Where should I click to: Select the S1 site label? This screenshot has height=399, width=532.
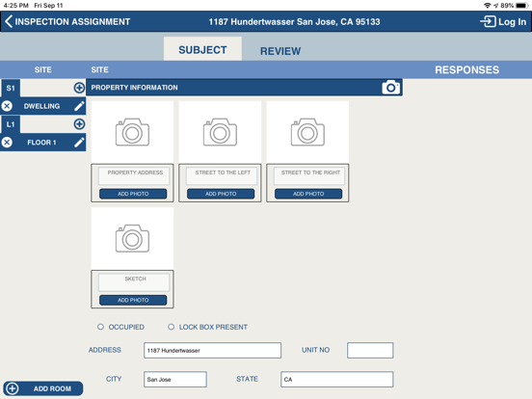(x=11, y=89)
